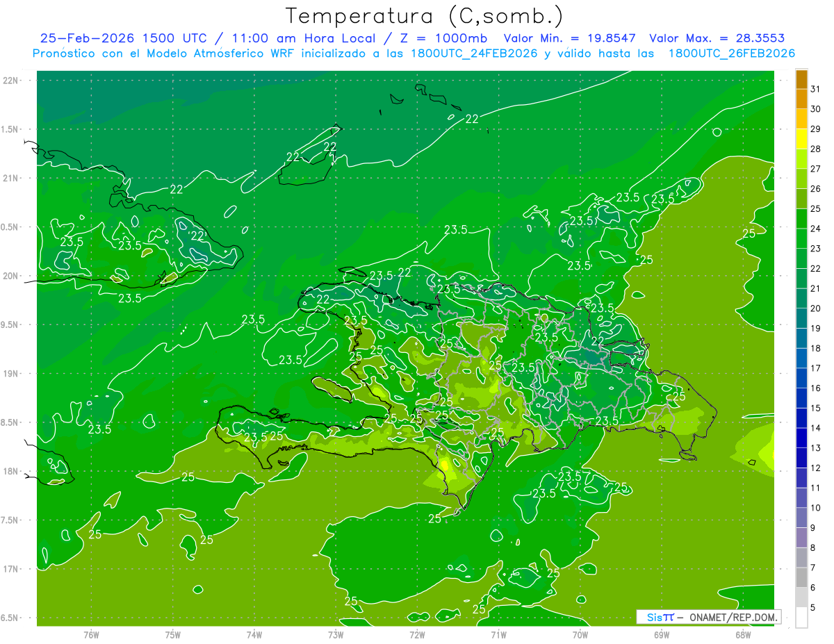Click the yellow legend band between 28 and 29
Image resolution: width=834 pixels, height=644 pixels.
[x=801, y=139]
